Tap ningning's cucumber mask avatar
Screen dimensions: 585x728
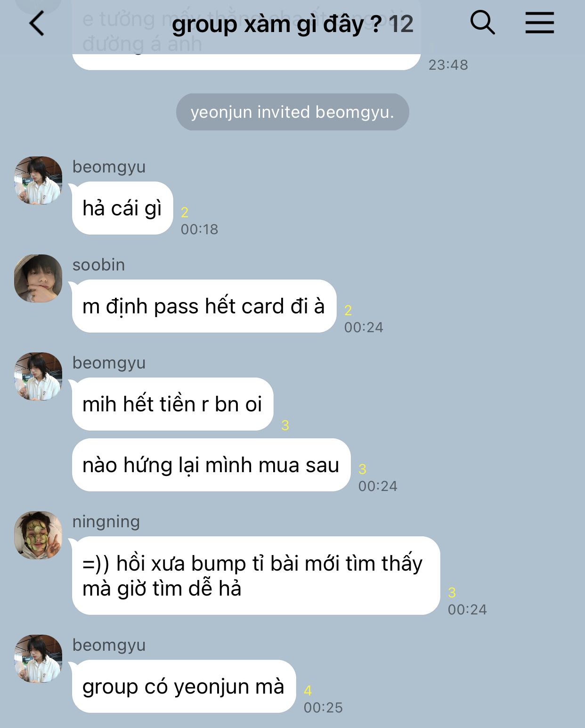tap(38, 535)
